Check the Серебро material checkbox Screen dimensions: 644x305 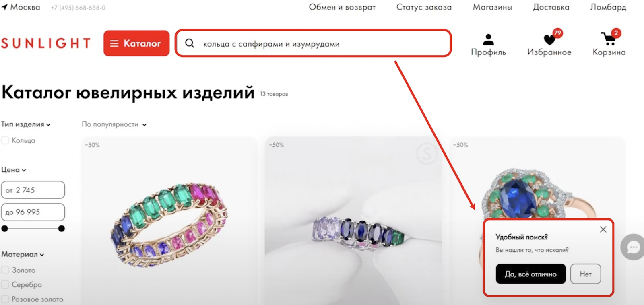[5, 284]
